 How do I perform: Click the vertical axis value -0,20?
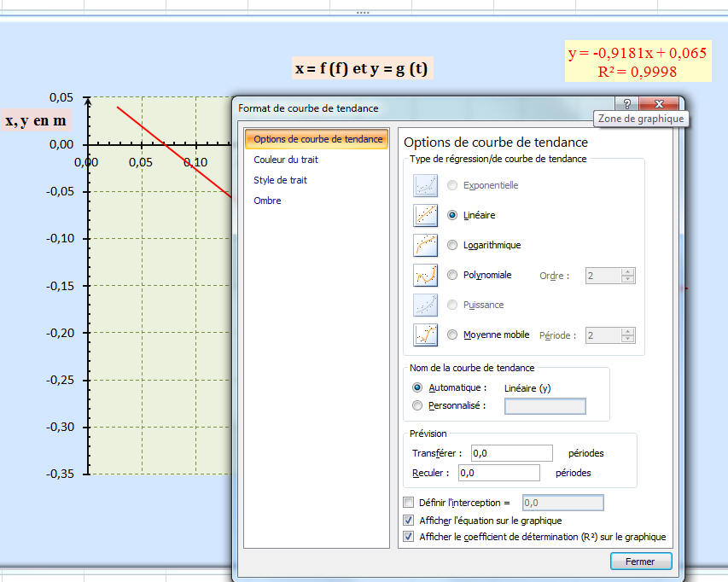pos(60,333)
